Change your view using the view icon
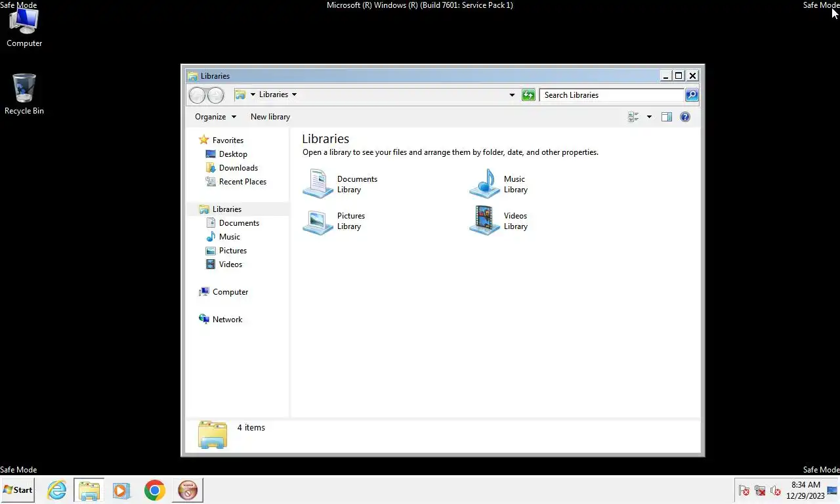 click(x=633, y=117)
